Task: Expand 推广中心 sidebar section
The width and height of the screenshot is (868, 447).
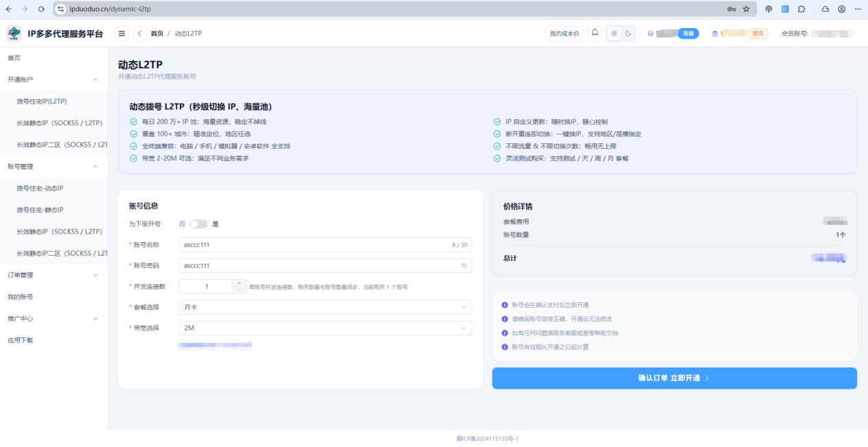Action: pos(54,319)
